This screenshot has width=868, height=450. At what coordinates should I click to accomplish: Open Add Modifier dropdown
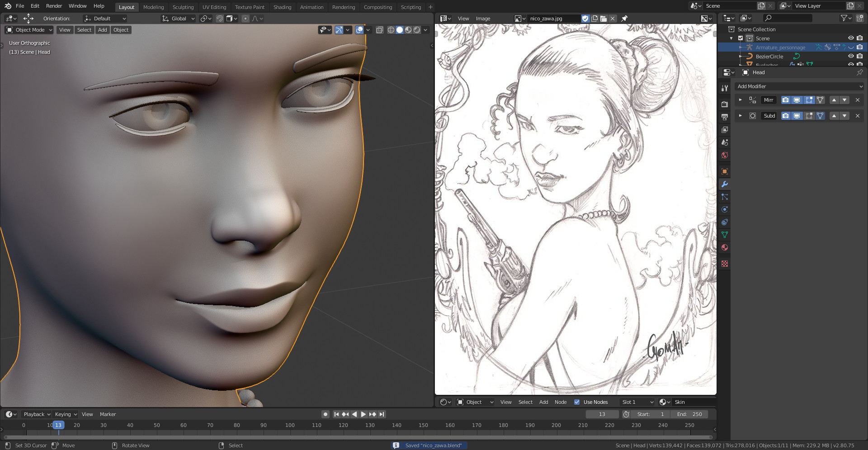tap(799, 86)
